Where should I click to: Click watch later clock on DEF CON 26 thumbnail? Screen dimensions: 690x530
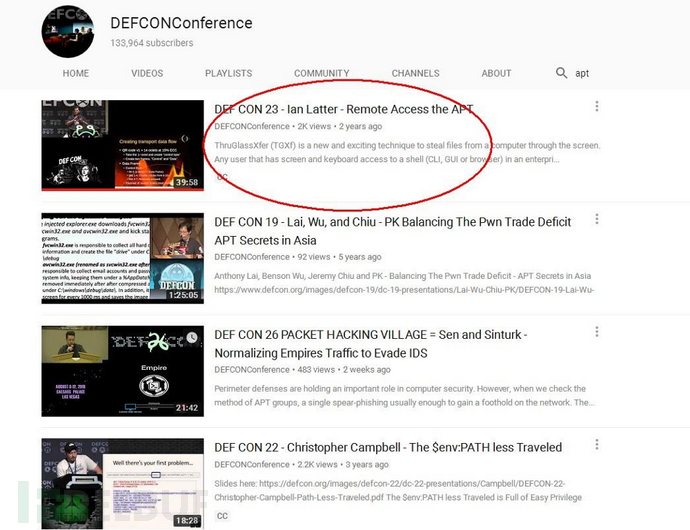coord(192,338)
